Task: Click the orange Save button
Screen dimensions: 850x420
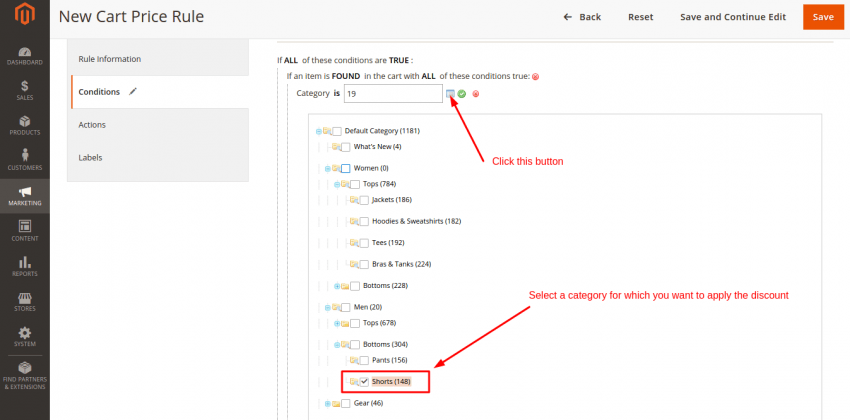Action: (823, 17)
